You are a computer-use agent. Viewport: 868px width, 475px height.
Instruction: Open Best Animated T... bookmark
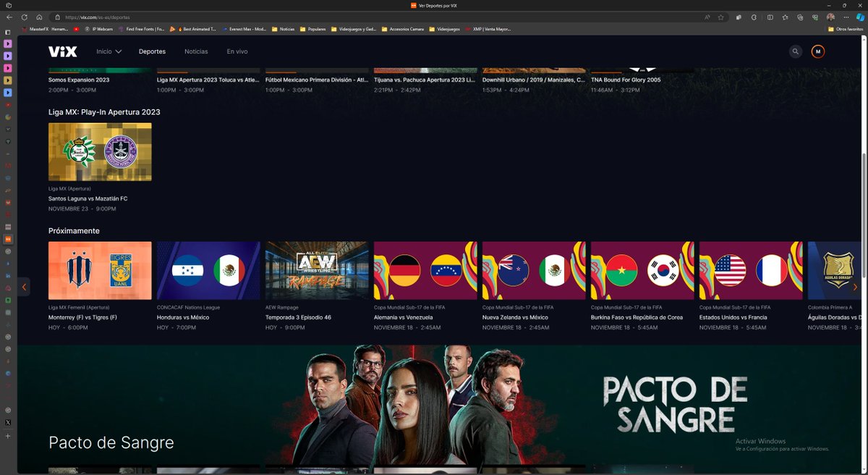point(194,29)
